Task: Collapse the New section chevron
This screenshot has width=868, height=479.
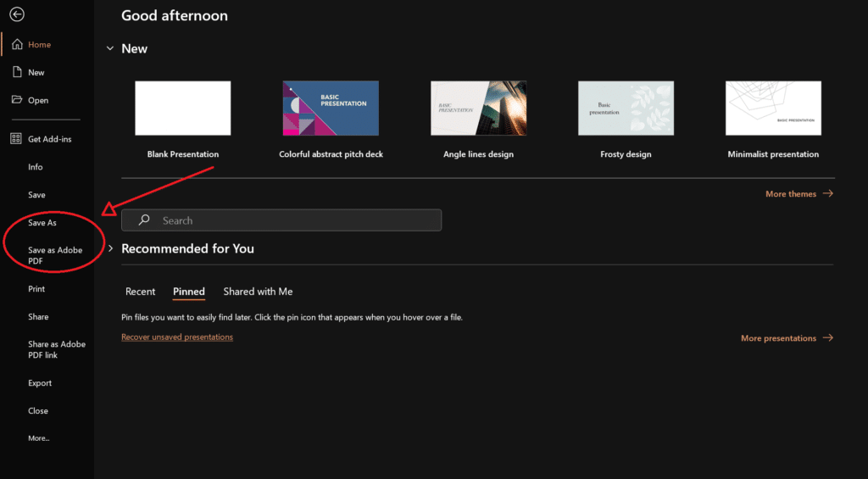Action: coord(109,48)
